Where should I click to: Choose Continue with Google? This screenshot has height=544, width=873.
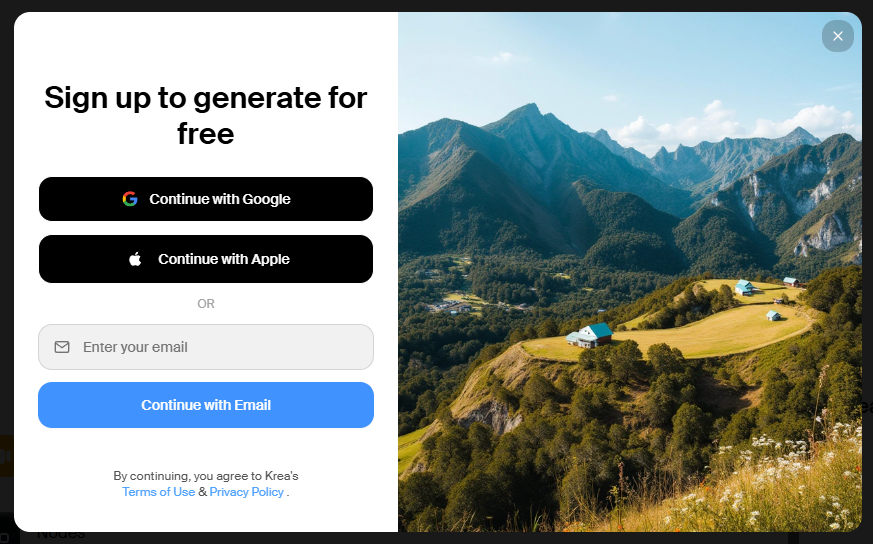tap(206, 199)
